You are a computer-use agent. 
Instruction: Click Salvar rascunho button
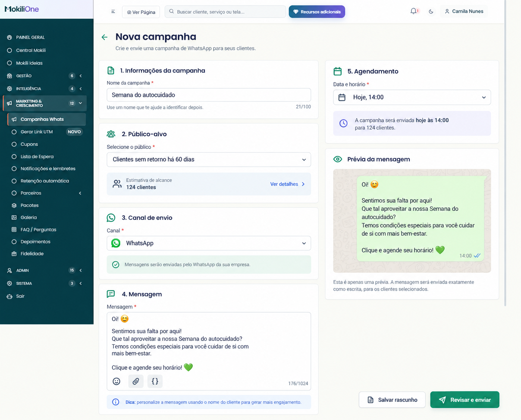[392, 400]
